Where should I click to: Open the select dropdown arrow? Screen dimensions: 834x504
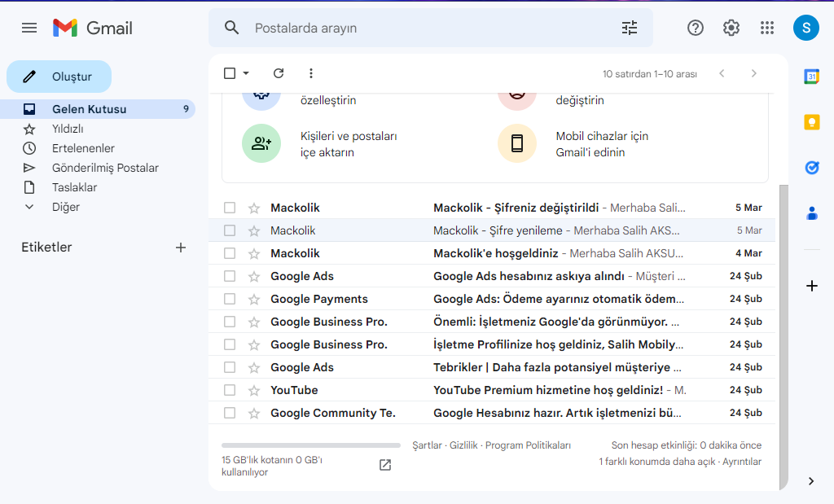tap(246, 73)
